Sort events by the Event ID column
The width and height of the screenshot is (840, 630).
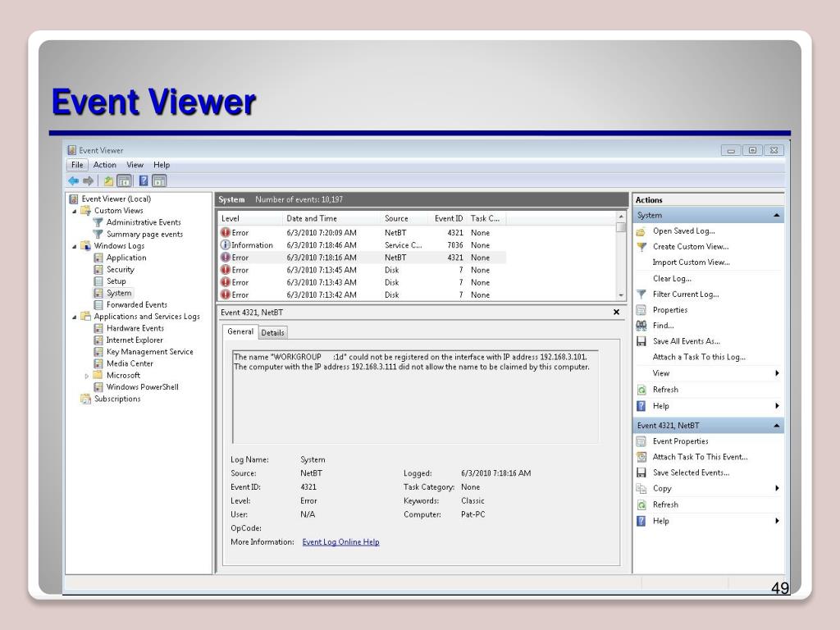[448, 218]
